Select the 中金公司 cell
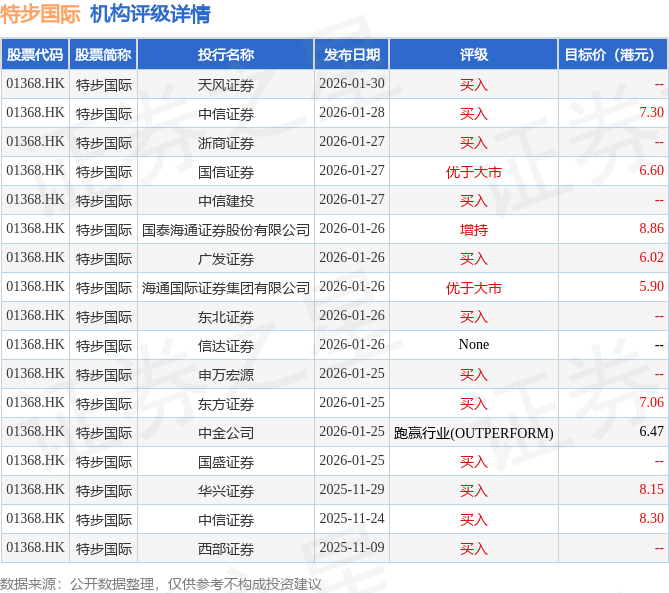Screen dimensions: 669x593 (226, 433)
